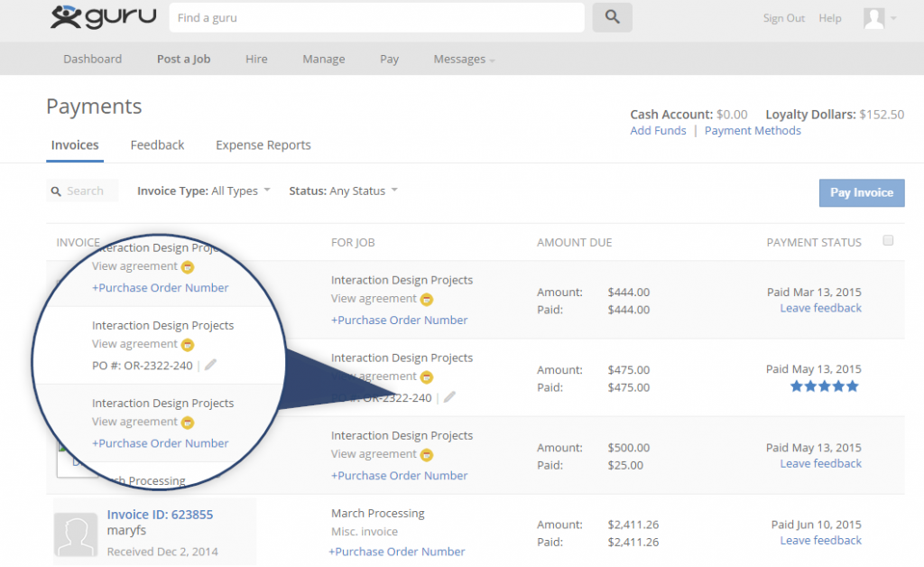Select Hire from the navigation menu
Screen dimensions: 924x567
pyautogui.click(x=256, y=59)
